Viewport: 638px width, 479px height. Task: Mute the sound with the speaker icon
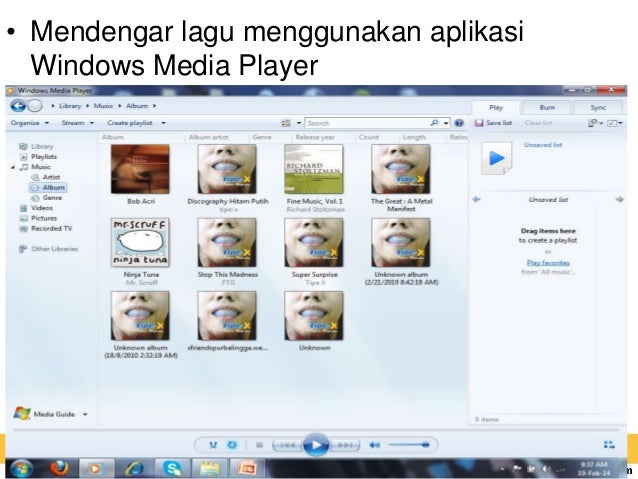pos(375,445)
